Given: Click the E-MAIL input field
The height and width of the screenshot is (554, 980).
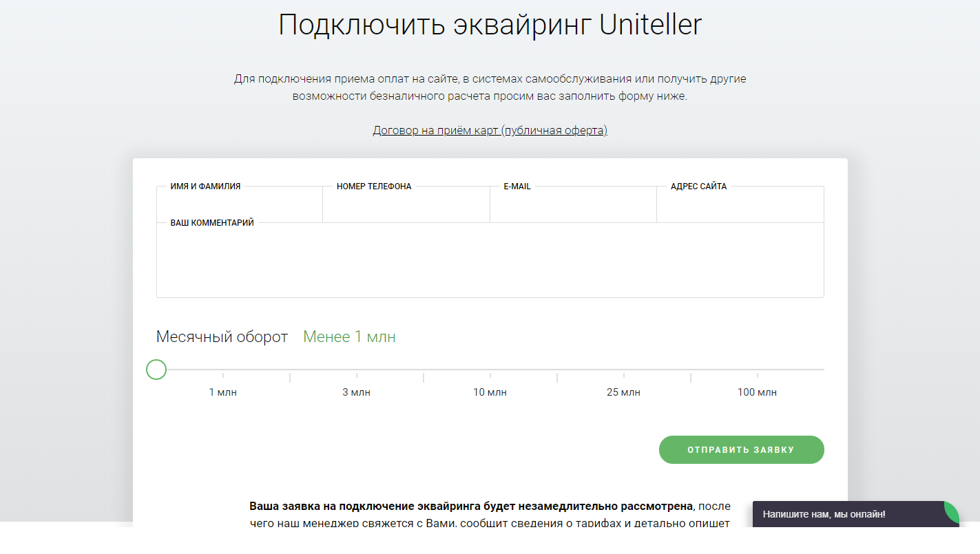Looking at the screenshot, I should tap(573, 203).
